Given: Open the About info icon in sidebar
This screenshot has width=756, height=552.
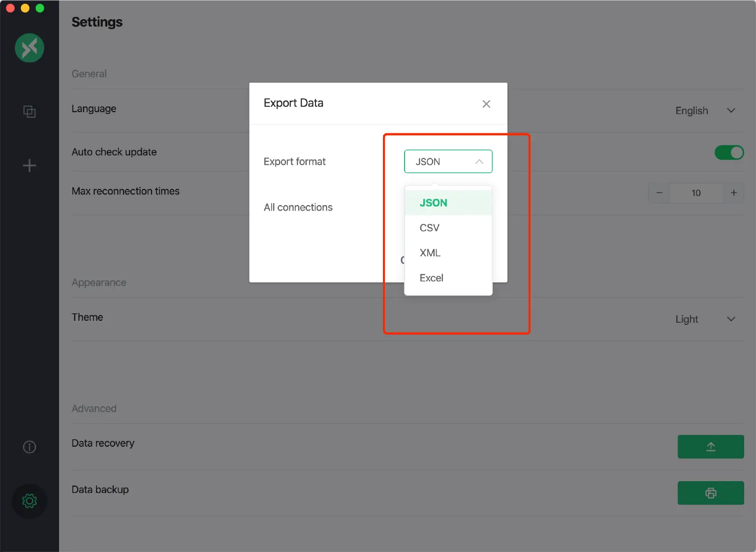Looking at the screenshot, I should click(x=30, y=447).
